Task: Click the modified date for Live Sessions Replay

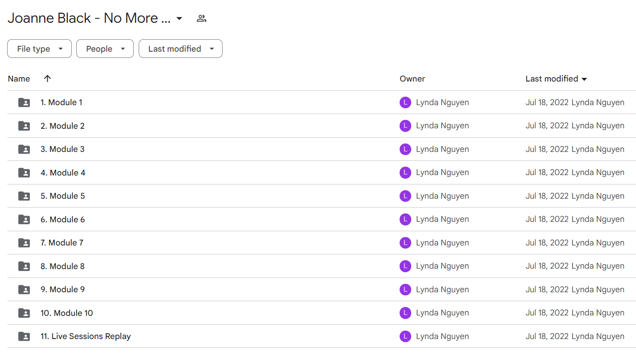Action: coord(547,336)
